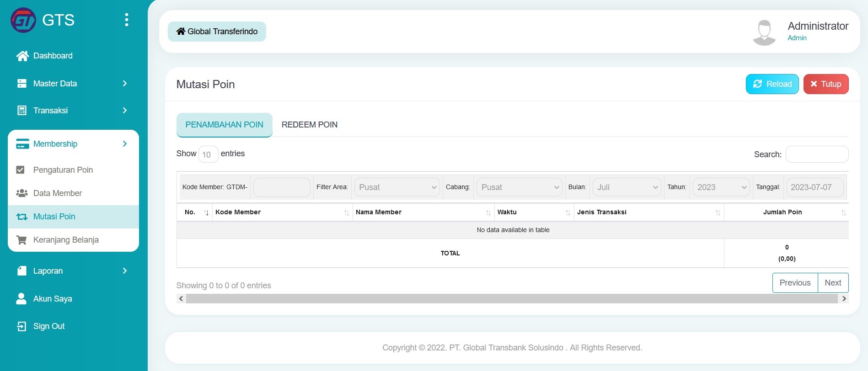Viewport: 868px width, 371px height.
Task: Click the Show entries number field
Action: tap(208, 154)
